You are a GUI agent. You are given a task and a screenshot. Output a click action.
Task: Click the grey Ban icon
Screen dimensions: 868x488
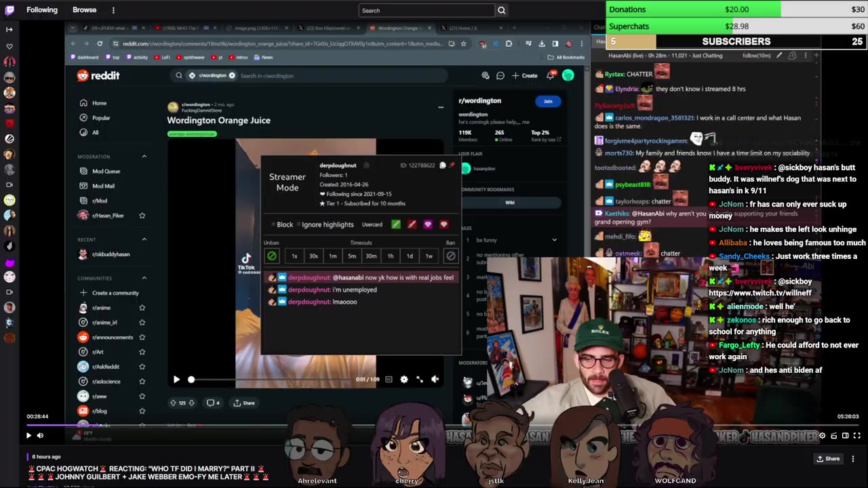(451, 256)
